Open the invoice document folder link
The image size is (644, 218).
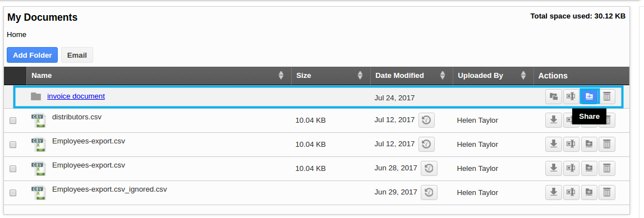point(76,96)
